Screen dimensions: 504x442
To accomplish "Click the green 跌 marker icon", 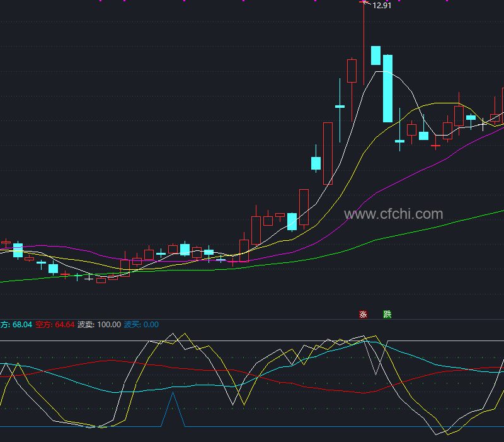I will point(387,314).
